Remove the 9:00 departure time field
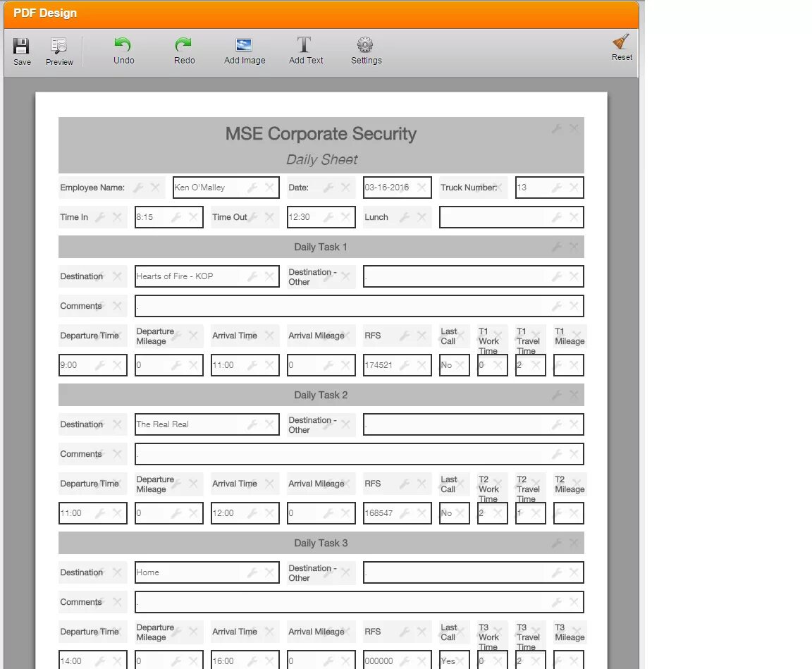Screen dimensions: 812x669 tap(118, 365)
